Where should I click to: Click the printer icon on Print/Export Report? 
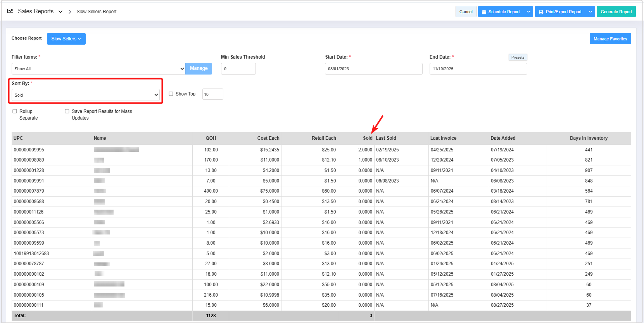click(x=541, y=12)
